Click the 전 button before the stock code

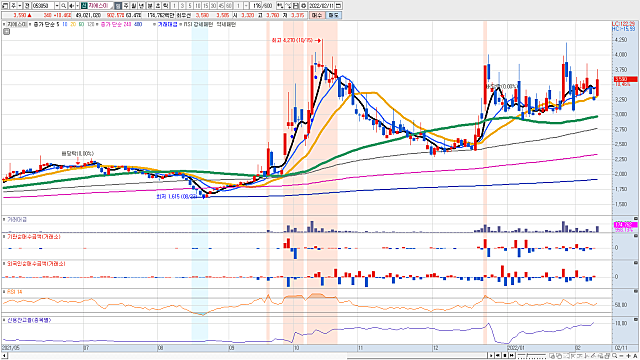coord(27,6)
